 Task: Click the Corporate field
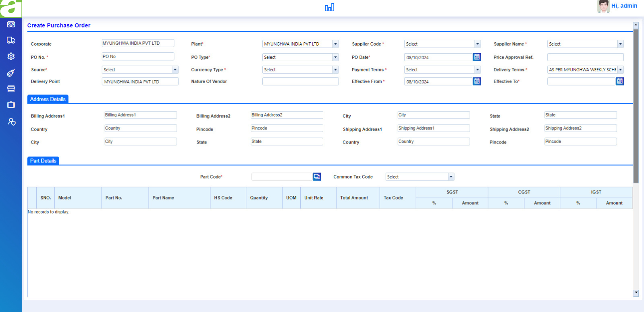pyautogui.click(x=138, y=43)
